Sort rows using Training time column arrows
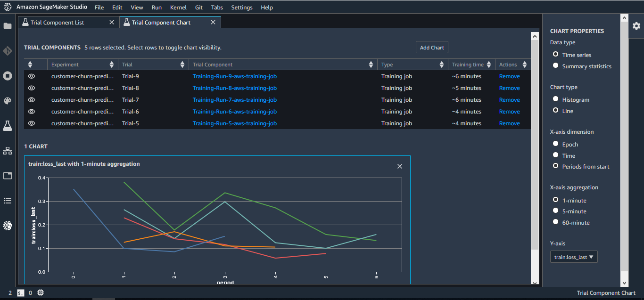 [x=489, y=64]
